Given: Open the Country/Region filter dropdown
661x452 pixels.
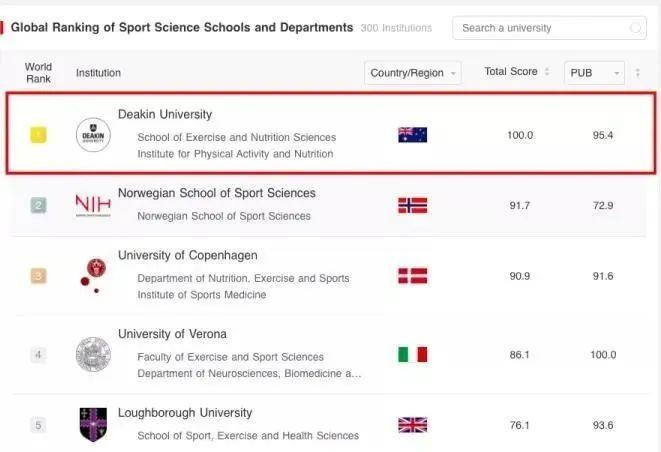Looking at the screenshot, I should tap(414, 73).
